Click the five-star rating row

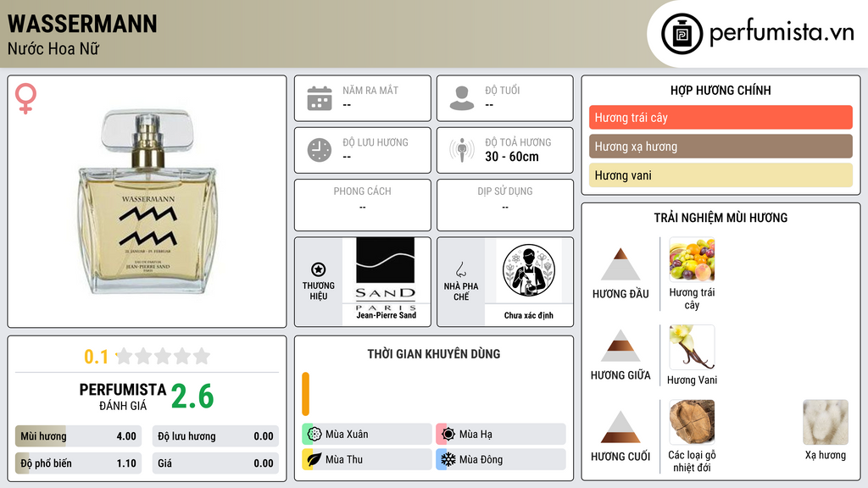163,356
